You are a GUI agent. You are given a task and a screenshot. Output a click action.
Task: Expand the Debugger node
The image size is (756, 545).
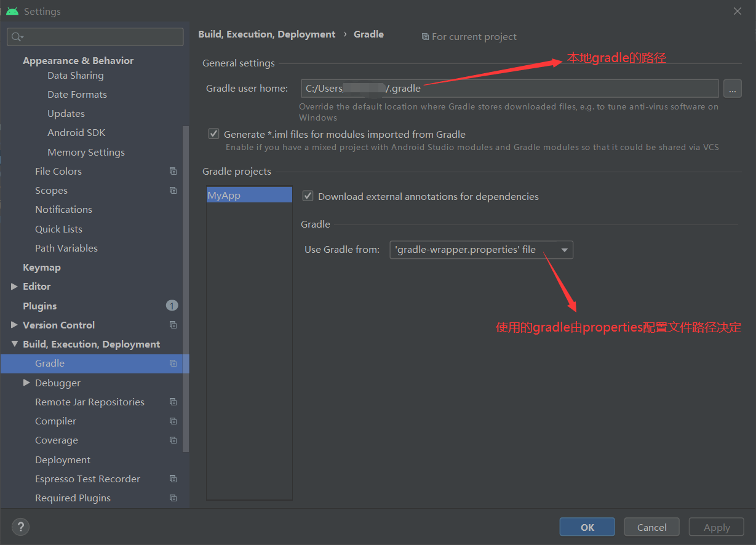coord(26,383)
